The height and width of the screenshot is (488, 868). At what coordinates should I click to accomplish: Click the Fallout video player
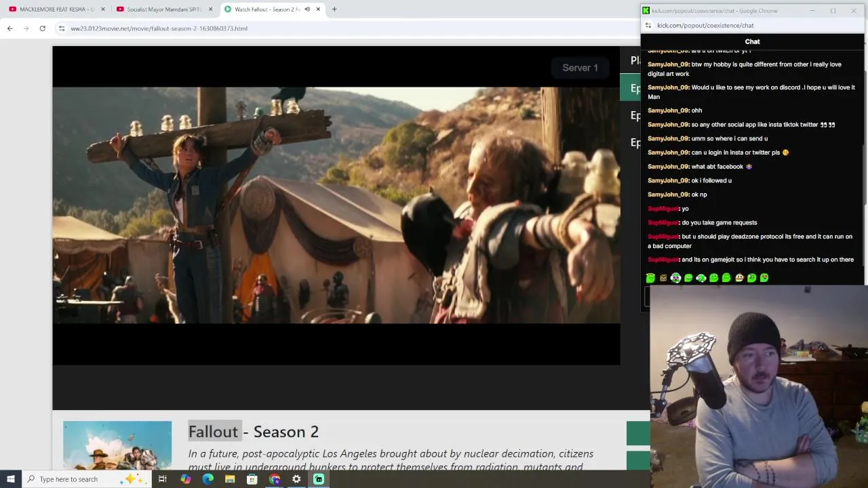click(x=336, y=205)
